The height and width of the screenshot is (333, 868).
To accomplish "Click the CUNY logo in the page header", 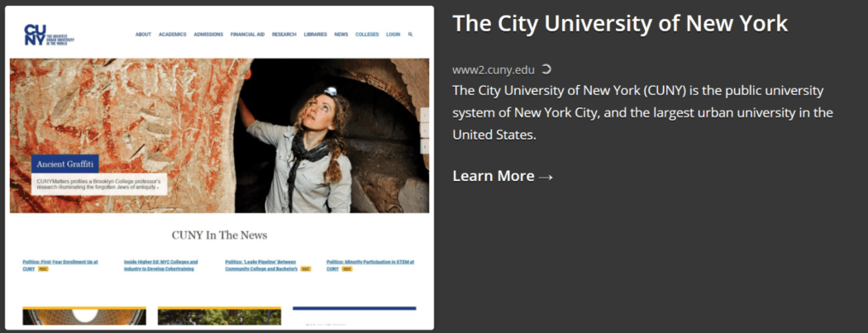I will (x=49, y=35).
